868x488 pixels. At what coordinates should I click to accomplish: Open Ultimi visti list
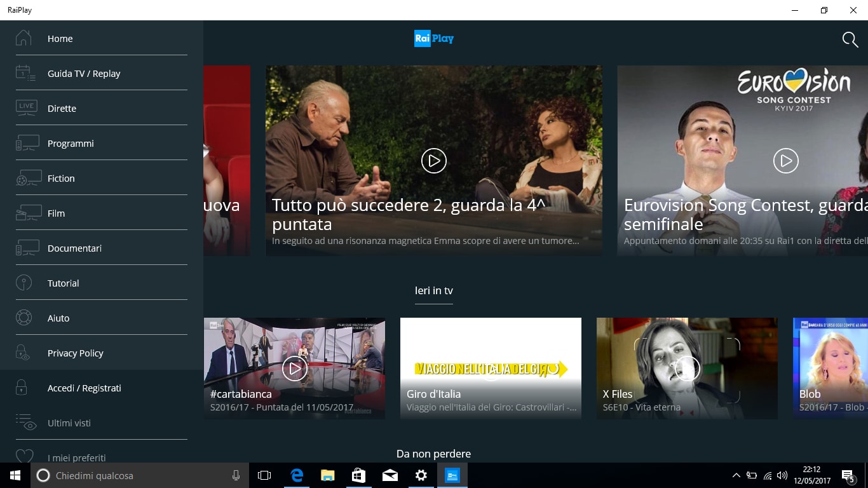pyautogui.click(x=102, y=423)
